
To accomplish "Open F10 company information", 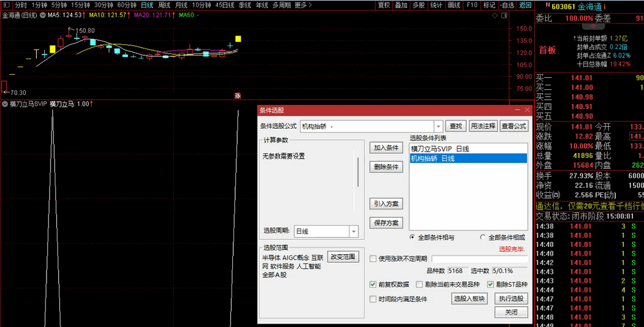I will (472, 5).
